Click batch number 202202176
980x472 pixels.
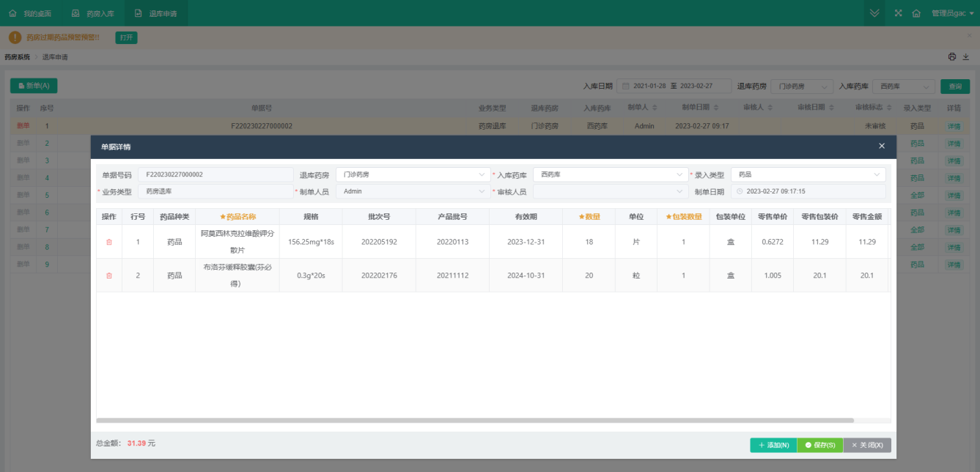[379, 276]
